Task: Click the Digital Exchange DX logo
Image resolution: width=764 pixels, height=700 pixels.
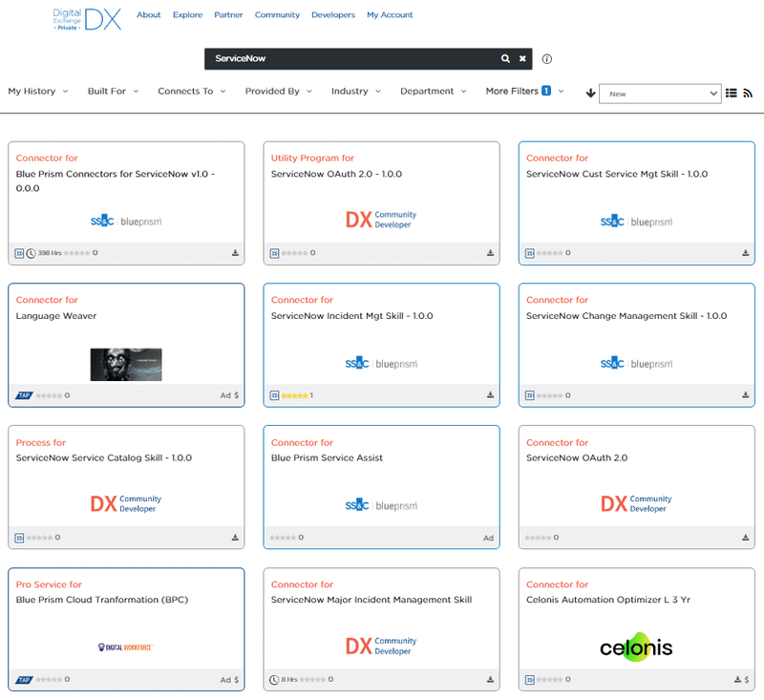Action: coord(87,19)
